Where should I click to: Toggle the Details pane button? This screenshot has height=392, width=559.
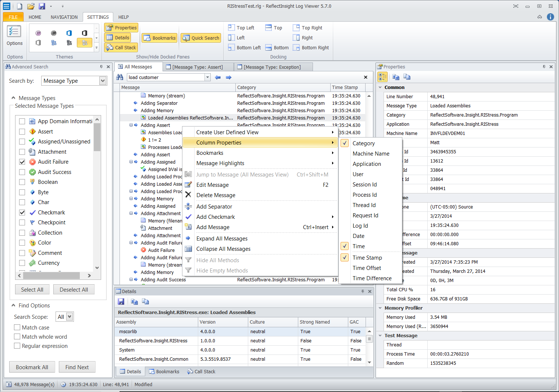click(x=118, y=38)
